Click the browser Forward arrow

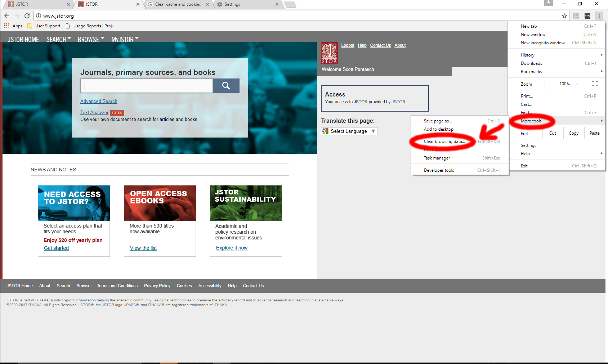point(17,16)
